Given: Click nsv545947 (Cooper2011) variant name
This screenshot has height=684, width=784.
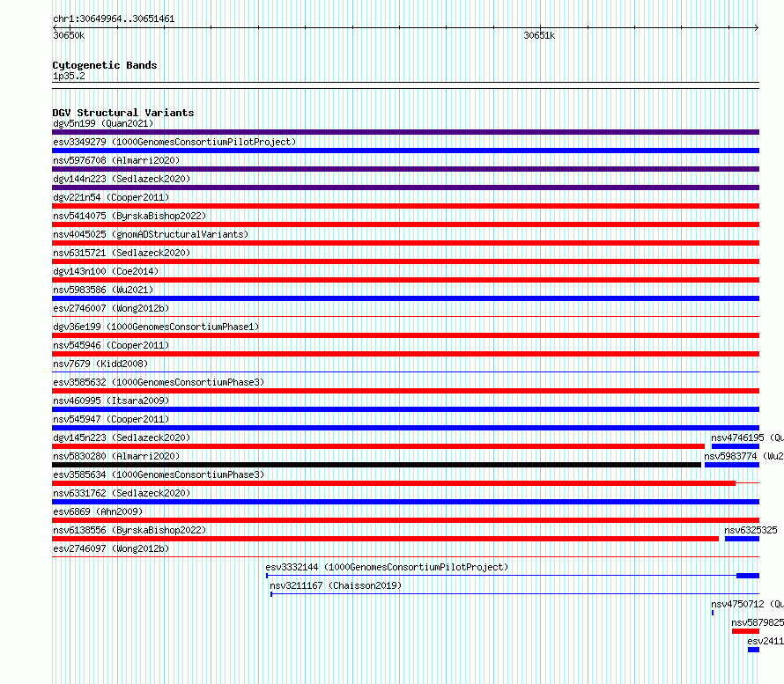Looking at the screenshot, I should point(111,419).
